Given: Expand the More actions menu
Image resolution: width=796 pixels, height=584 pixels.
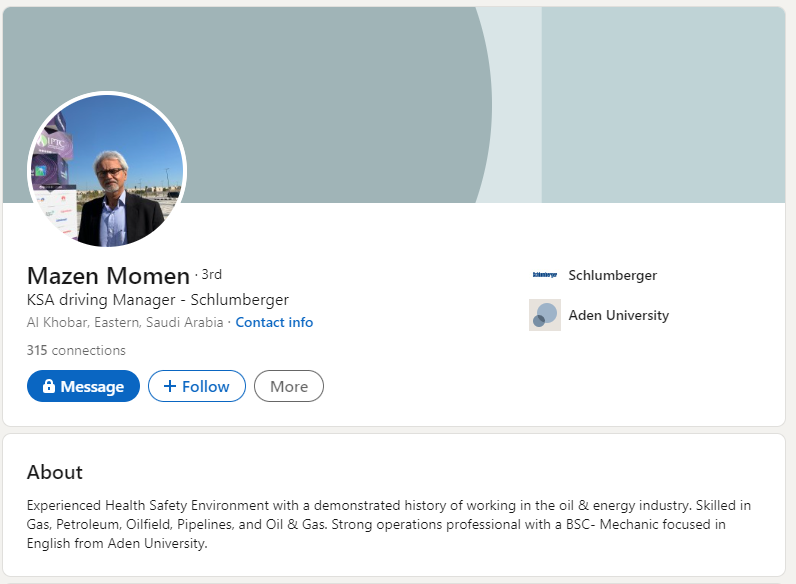Looking at the screenshot, I should [x=289, y=386].
